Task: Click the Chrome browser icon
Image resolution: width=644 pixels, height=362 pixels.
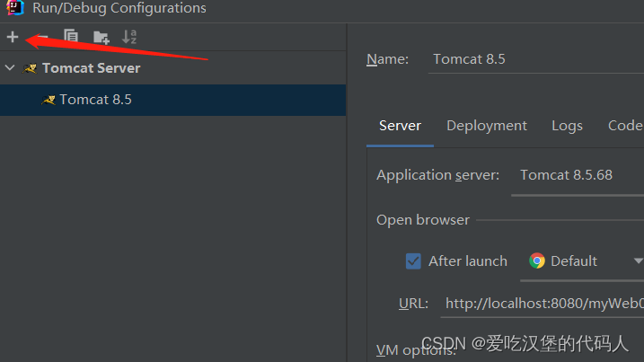Action: (537, 260)
